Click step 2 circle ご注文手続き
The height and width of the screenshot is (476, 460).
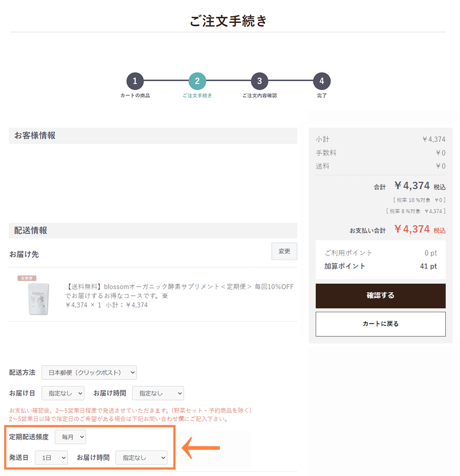click(x=197, y=81)
